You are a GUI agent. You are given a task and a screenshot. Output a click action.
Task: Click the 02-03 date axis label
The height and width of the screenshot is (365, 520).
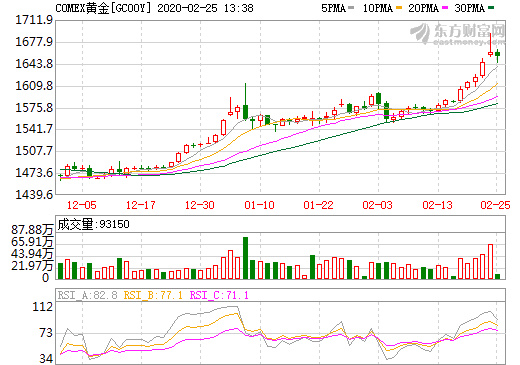(x=378, y=205)
